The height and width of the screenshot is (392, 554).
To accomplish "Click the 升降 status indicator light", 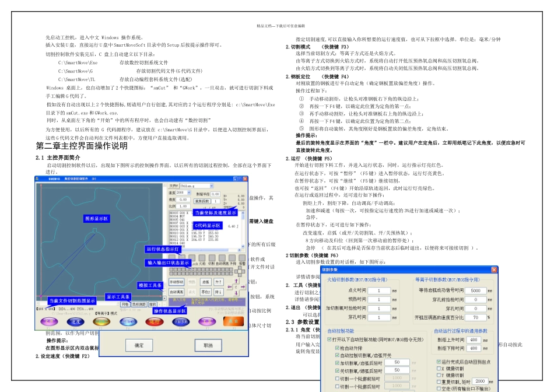I will [232, 258].
